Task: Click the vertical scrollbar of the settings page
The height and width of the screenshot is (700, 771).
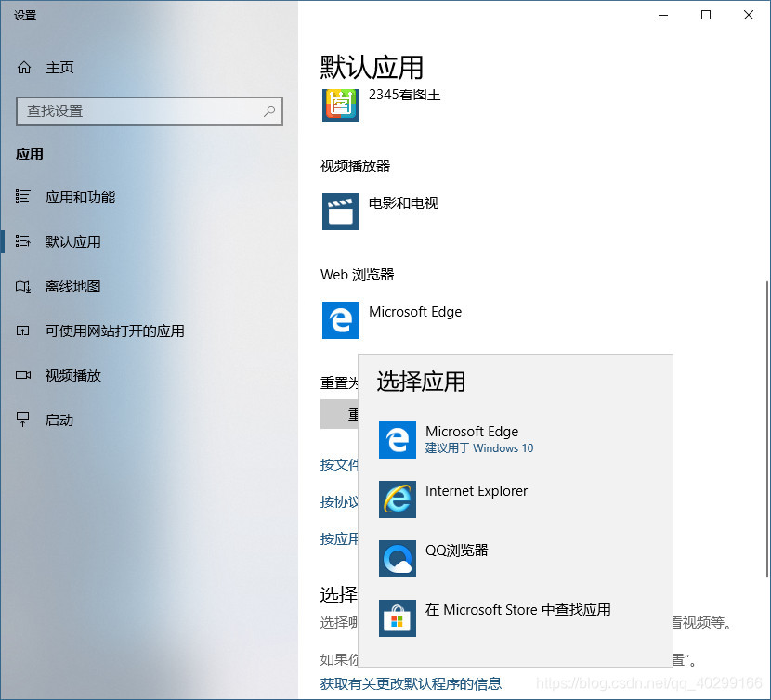Action: [x=767, y=428]
